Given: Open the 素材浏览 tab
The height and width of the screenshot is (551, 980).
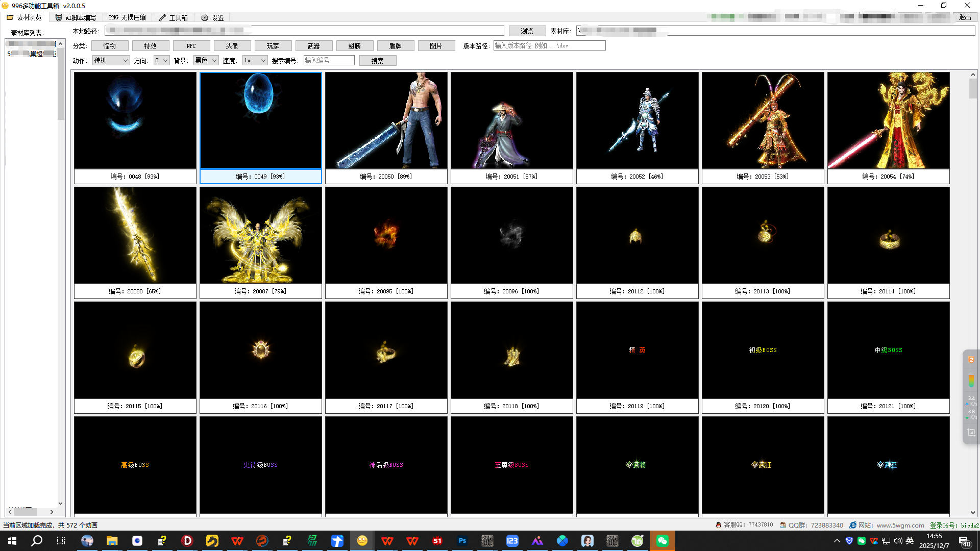Looking at the screenshot, I should coord(24,17).
